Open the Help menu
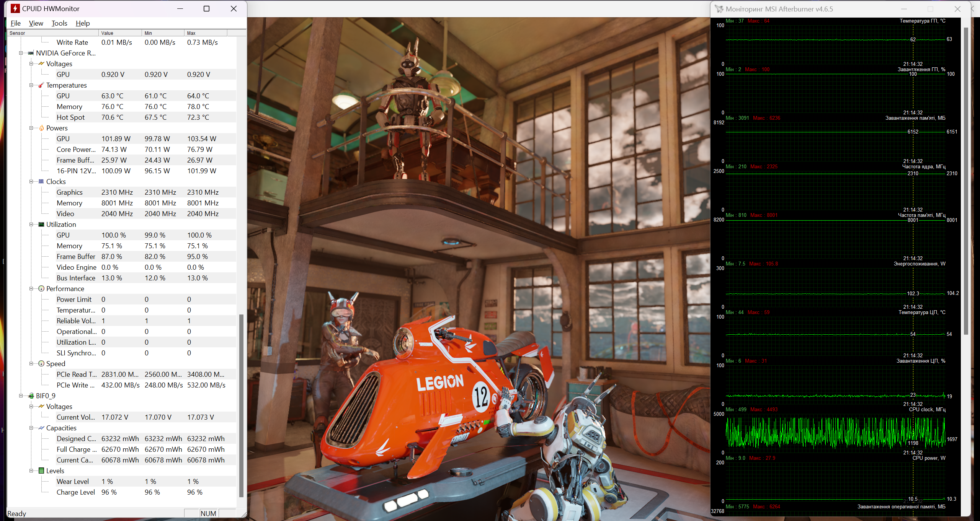980x521 pixels. pyautogui.click(x=83, y=23)
